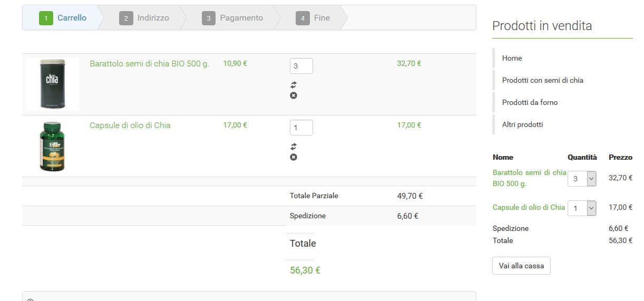This screenshot has height=301, width=644.
Task: Remove Barattolo semi di chia from cart
Action: [294, 95]
